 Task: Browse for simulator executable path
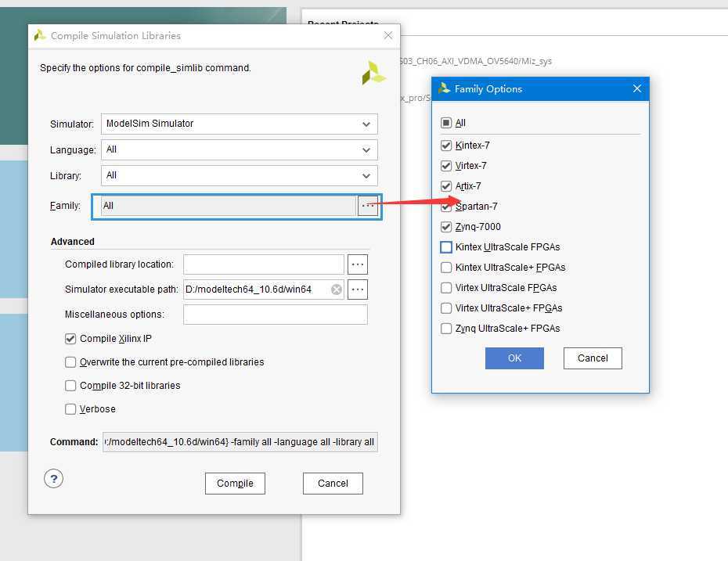pos(358,289)
